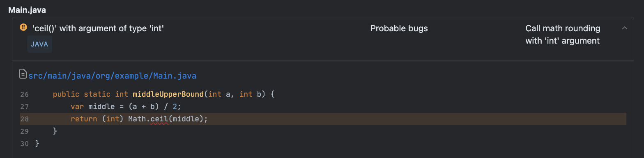Click the underlined ceil method call
Screen dimensions: 644x158
(x=159, y=119)
